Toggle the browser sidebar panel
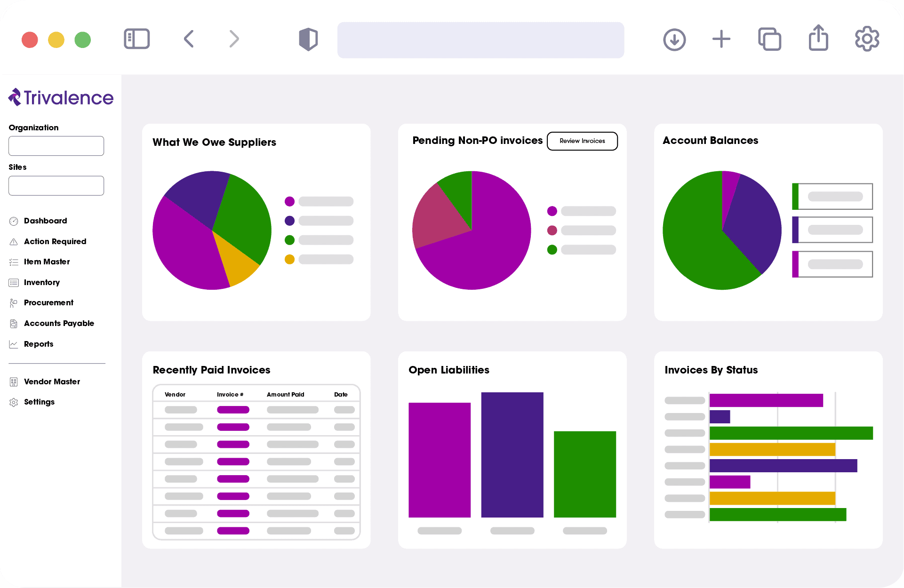 pos(136,39)
